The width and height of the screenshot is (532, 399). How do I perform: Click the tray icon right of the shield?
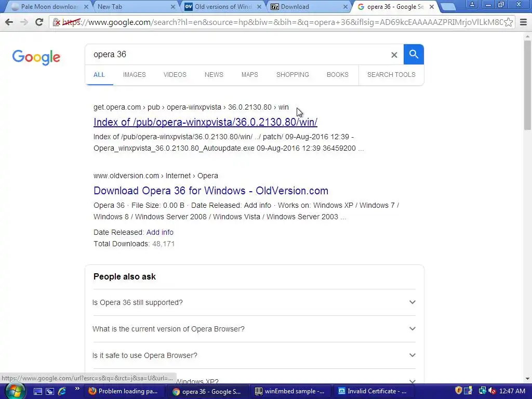(468, 391)
